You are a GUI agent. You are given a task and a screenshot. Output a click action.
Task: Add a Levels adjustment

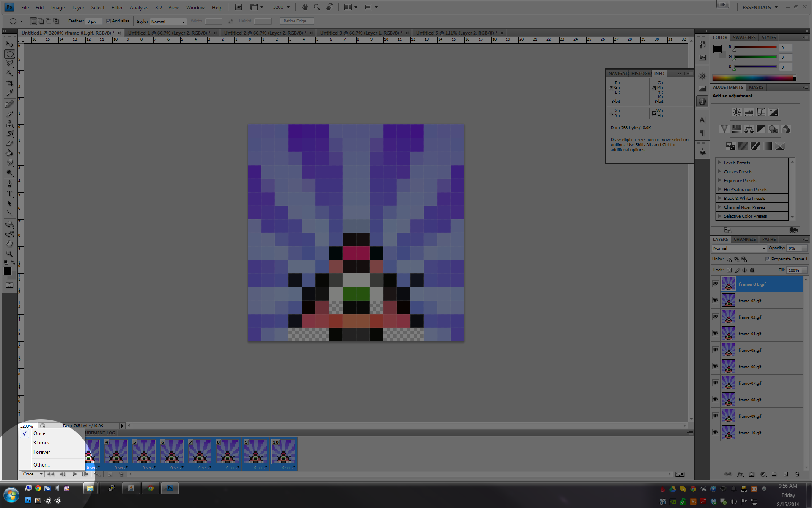coord(749,112)
